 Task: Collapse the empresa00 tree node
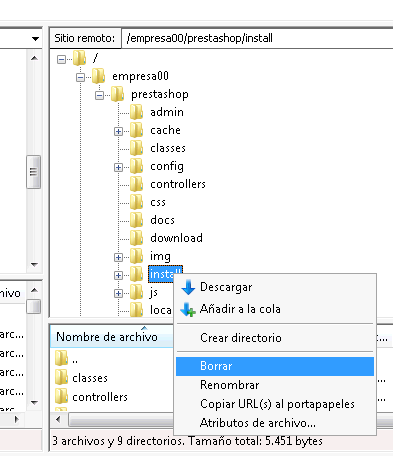click(80, 77)
